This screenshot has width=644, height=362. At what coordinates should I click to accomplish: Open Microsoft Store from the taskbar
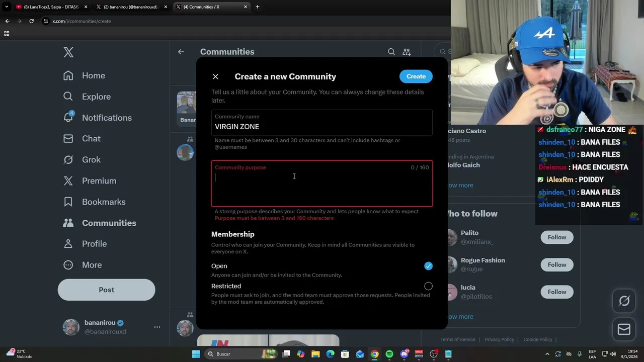coord(345,354)
